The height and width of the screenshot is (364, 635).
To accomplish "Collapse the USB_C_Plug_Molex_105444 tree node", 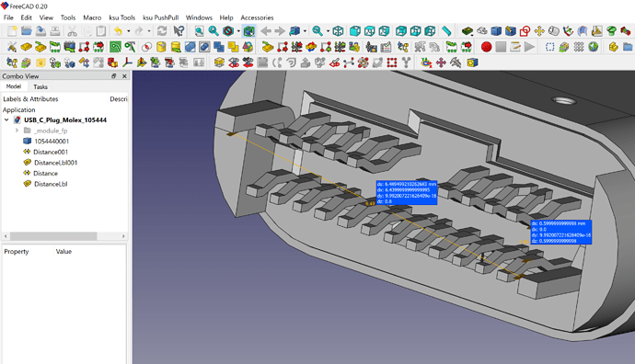I will pyautogui.click(x=6, y=120).
